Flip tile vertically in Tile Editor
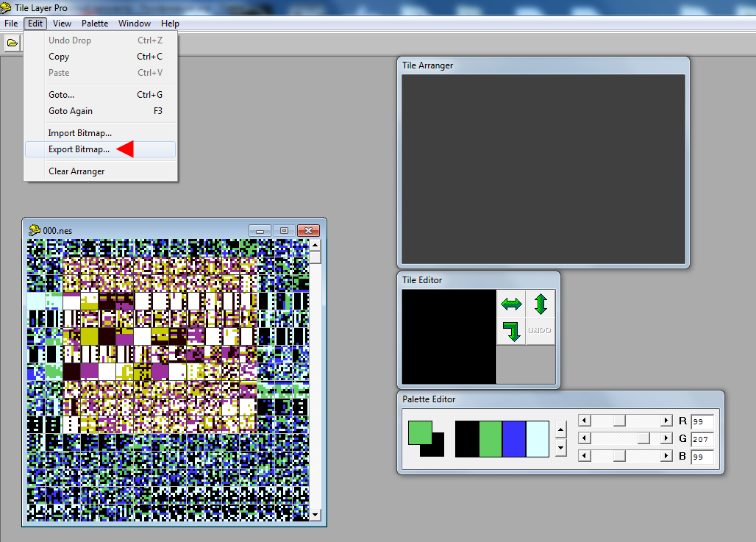 click(x=541, y=304)
